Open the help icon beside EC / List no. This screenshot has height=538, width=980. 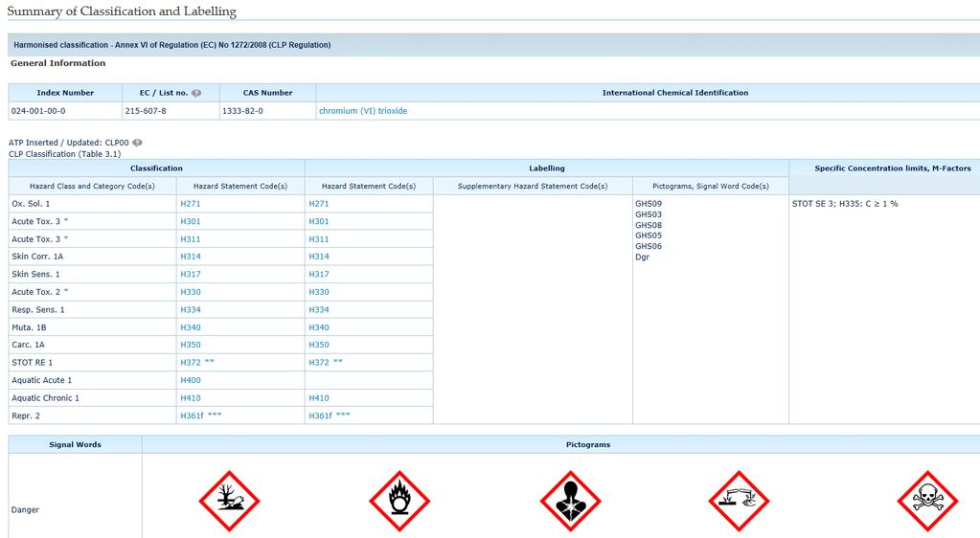click(196, 93)
